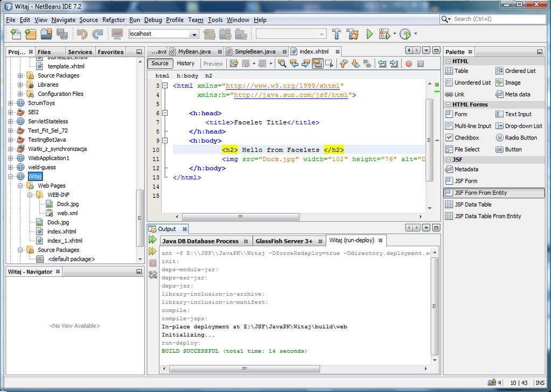Click the Profile Project clock icon
The height and width of the screenshot is (392, 551).
point(405,34)
